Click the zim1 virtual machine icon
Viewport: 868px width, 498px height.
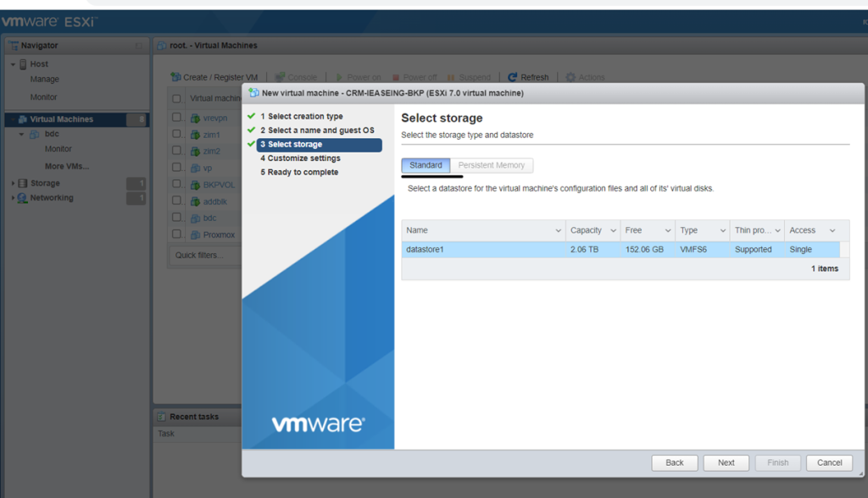click(195, 135)
